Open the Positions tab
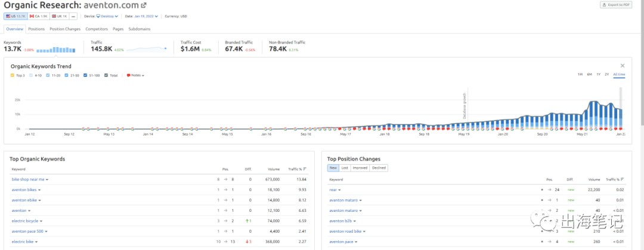Image resolution: width=644 pixels, height=250 pixels. tap(36, 29)
